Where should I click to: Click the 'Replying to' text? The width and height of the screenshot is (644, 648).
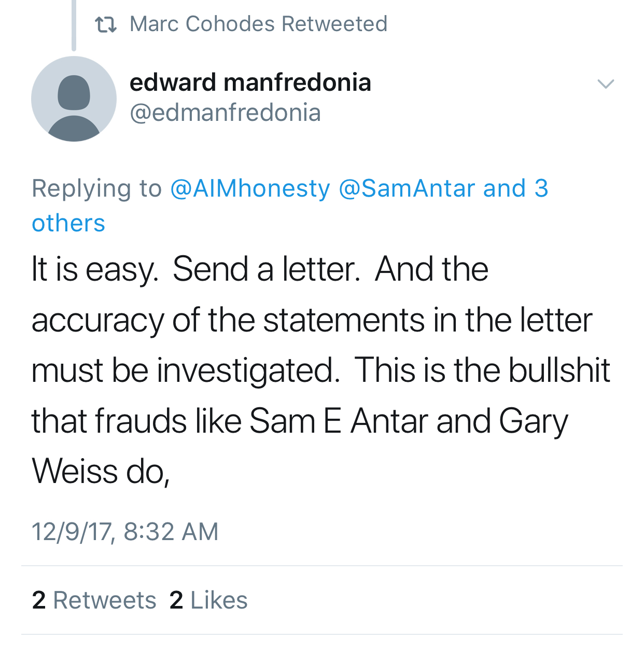96,188
